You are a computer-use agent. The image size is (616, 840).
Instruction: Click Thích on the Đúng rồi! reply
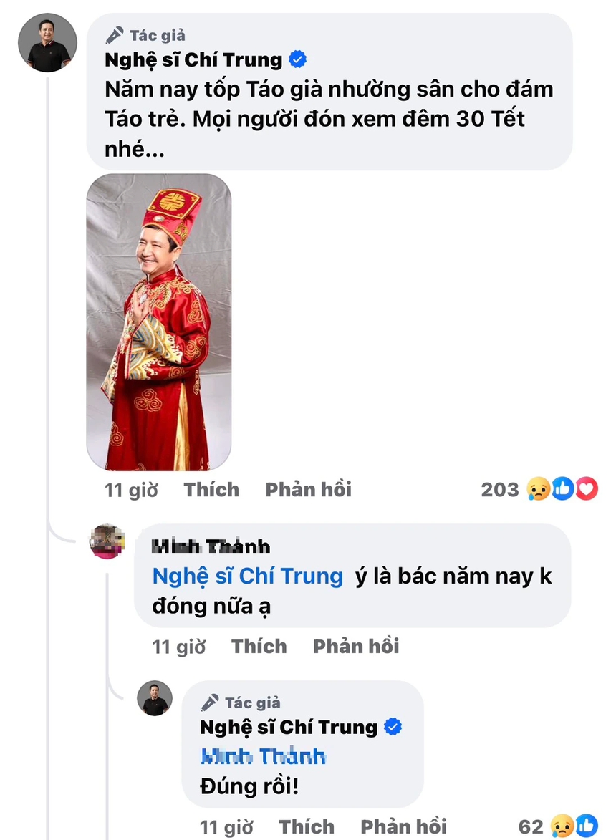click(307, 827)
